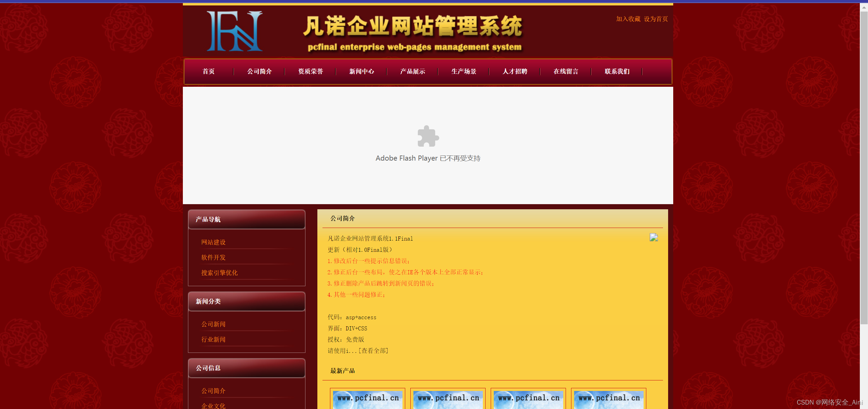Open the 产品展示 menu item
The image size is (868, 409).
click(x=413, y=71)
